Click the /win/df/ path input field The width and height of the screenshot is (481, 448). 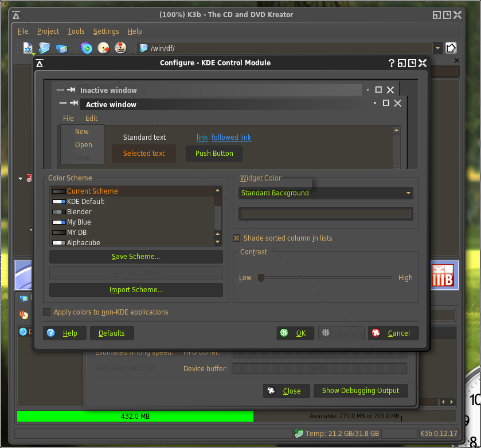pos(286,48)
